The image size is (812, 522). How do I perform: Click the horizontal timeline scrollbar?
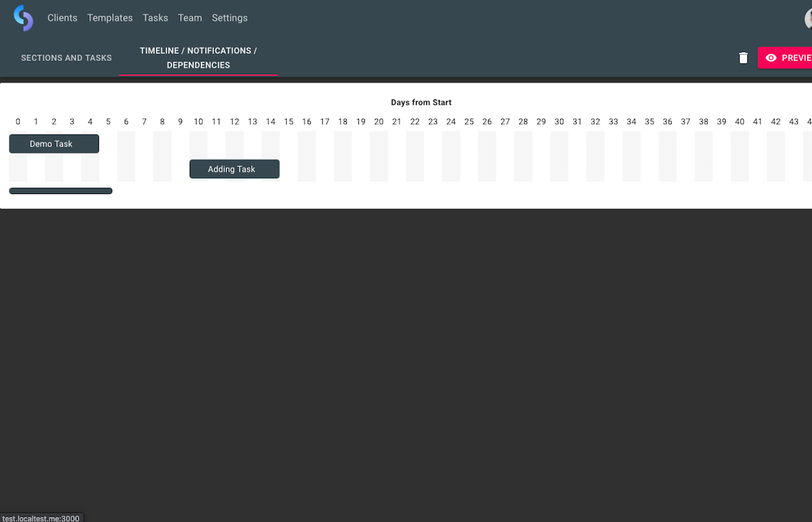click(x=61, y=191)
